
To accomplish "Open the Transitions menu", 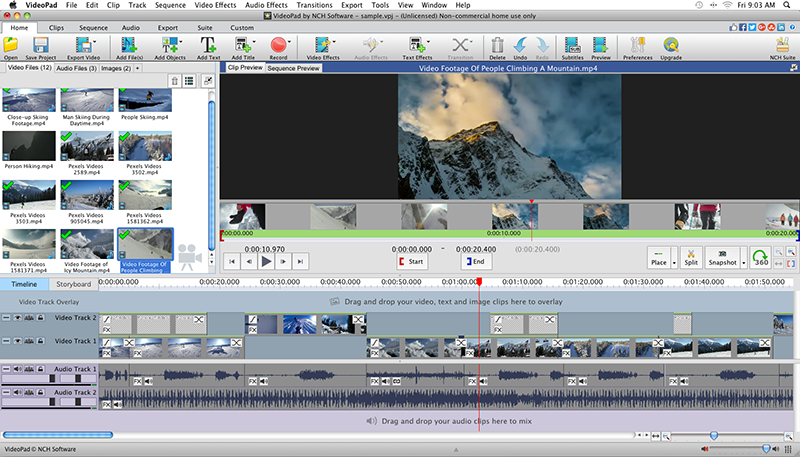I will tap(314, 5).
